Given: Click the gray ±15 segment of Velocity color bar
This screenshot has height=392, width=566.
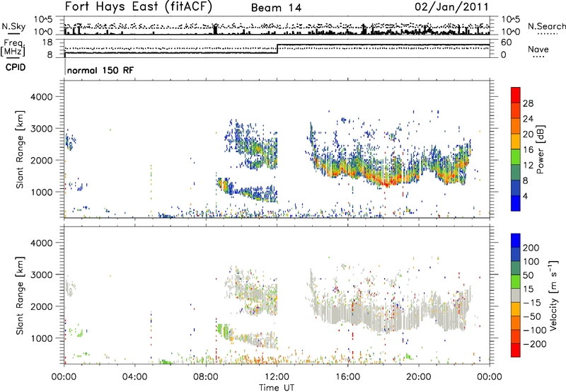Looking at the screenshot, I should click(516, 295).
